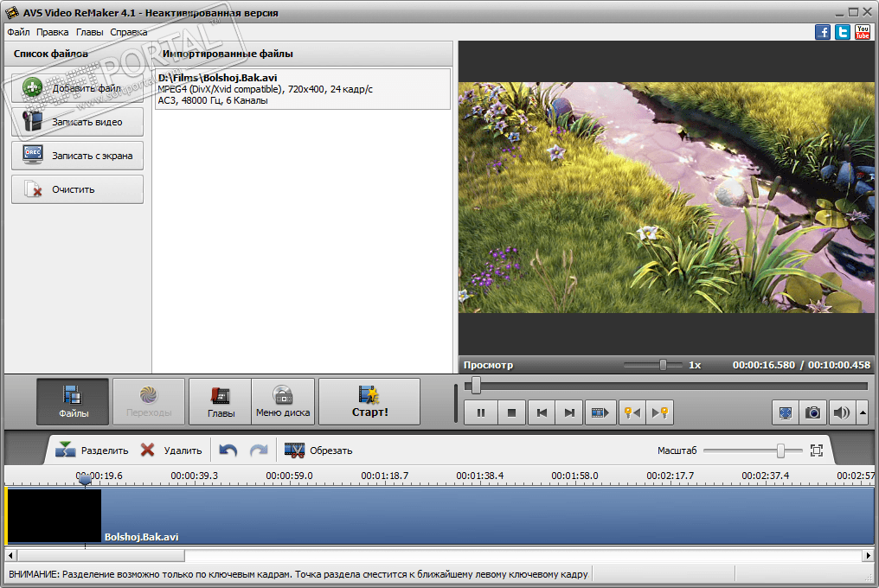
Task: Click the current time 00:00:16.580 readout
Action: [764, 365]
